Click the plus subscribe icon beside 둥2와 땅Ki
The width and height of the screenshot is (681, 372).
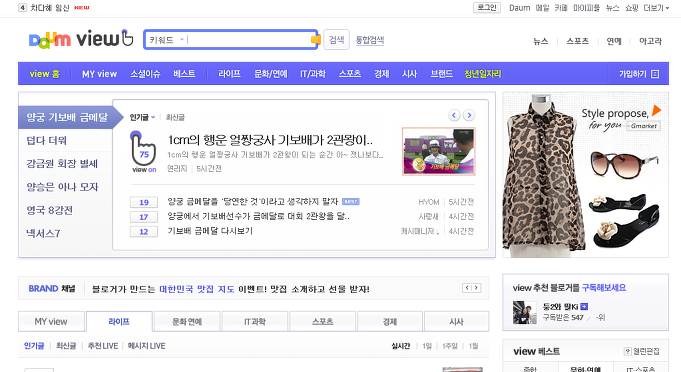pyautogui.click(x=584, y=306)
